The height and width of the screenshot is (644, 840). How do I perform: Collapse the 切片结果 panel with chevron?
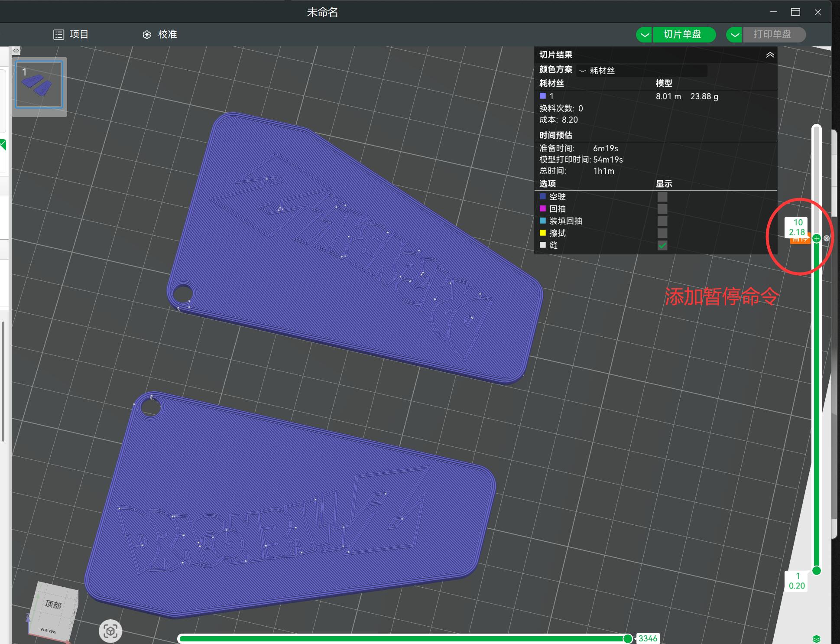tap(770, 55)
